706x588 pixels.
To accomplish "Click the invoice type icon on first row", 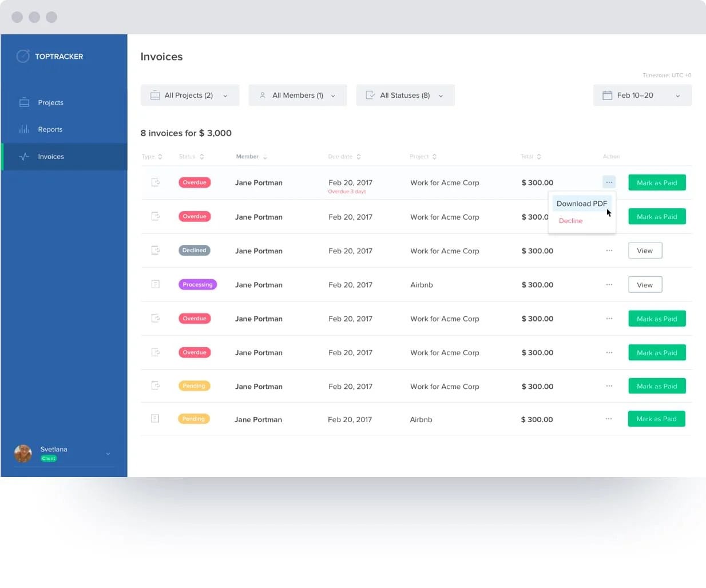I will point(155,182).
